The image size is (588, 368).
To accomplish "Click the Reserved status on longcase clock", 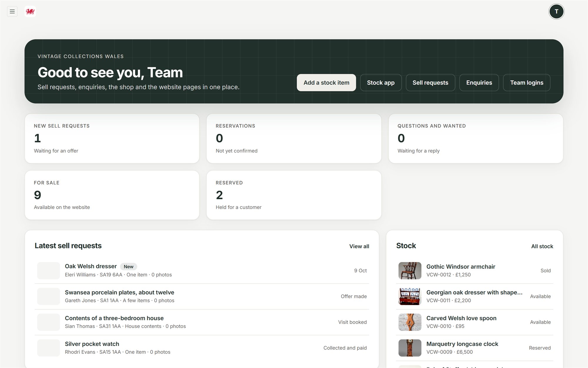I will (540, 348).
